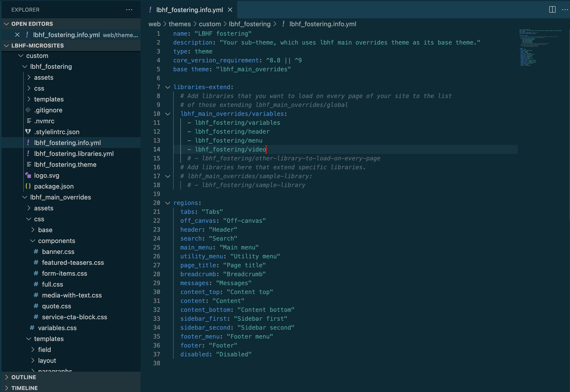Click line 14 lbhf_fostering/video entry
This screenshot has height=392, width=570.
[x=230, y=149]
